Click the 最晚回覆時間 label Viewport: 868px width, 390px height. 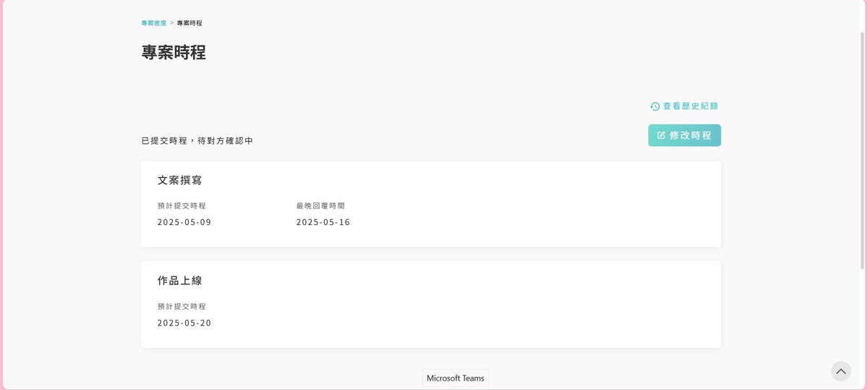320,205
